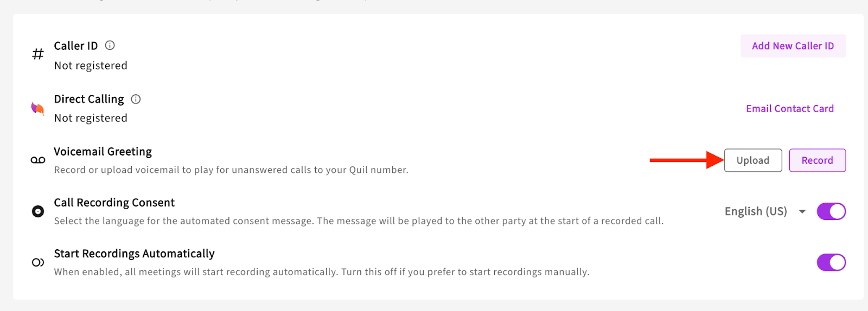
Task: Select the Caller ID heading text
Action: point(76,46)
